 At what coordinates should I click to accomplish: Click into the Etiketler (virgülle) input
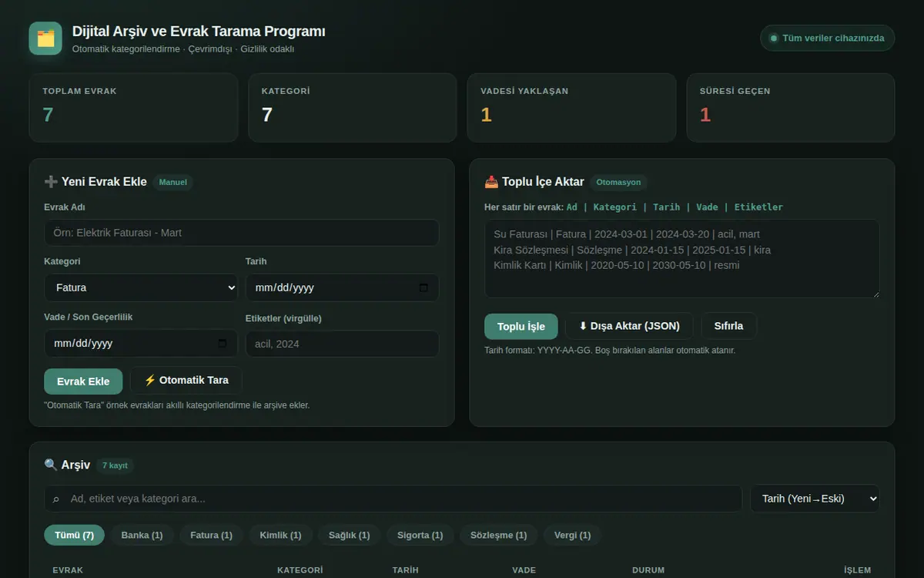(342, 344)
